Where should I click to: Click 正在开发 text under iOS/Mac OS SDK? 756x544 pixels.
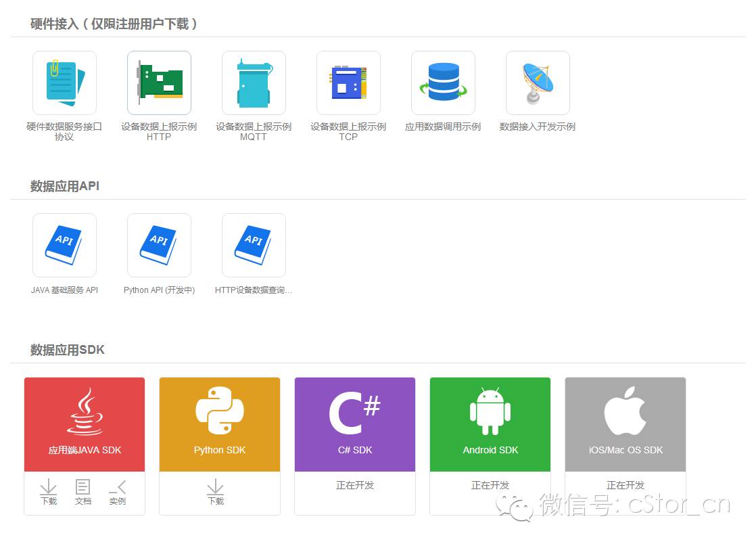pos(625,485)
